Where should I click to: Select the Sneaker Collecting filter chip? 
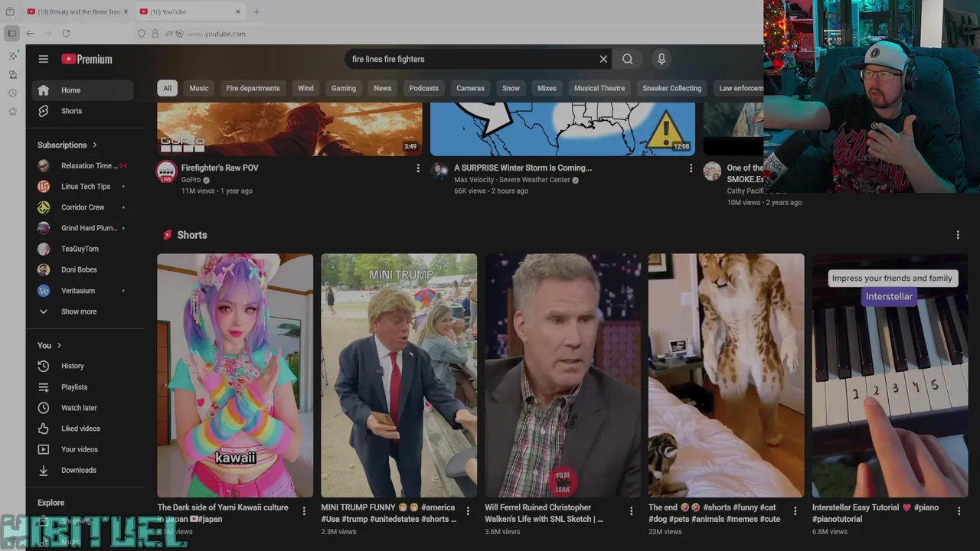tap(672, 88)
